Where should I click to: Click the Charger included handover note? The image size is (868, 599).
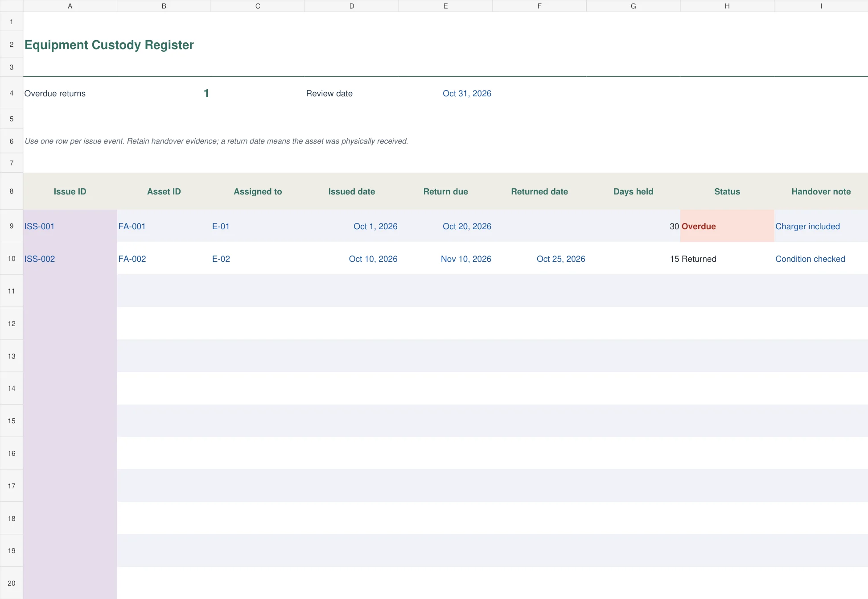point(821,226)
